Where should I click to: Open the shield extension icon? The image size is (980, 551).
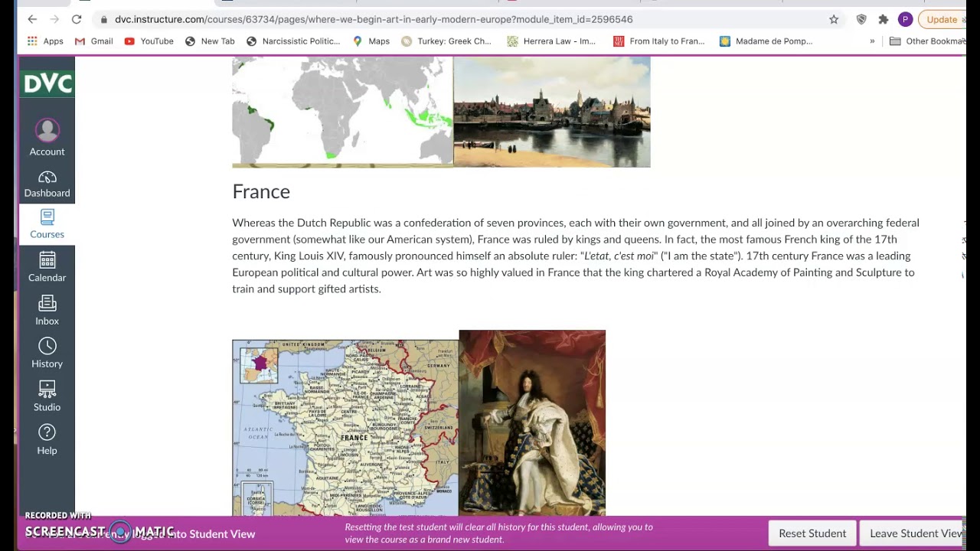861,19
